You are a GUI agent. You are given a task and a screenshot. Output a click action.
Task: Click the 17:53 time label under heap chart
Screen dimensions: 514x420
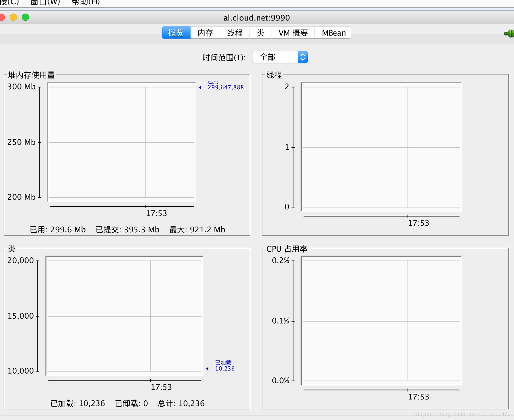coord(156,213)
